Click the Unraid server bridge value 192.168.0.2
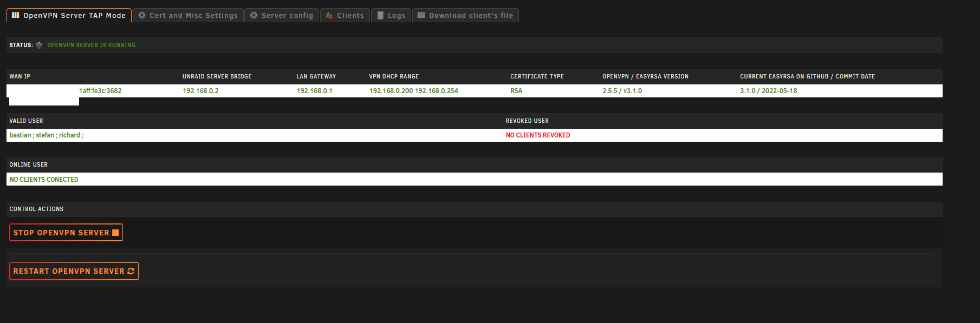 200,91
